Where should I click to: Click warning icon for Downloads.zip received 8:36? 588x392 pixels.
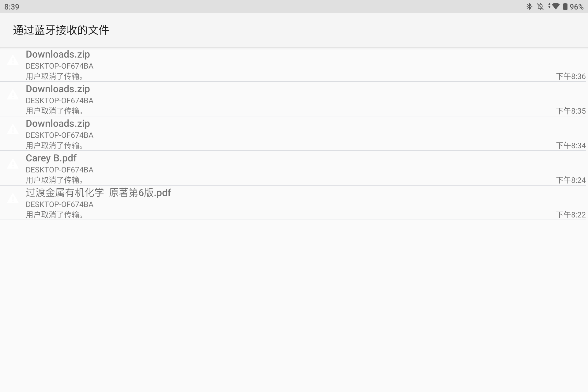pyautogui.click(x=13, y=60)
